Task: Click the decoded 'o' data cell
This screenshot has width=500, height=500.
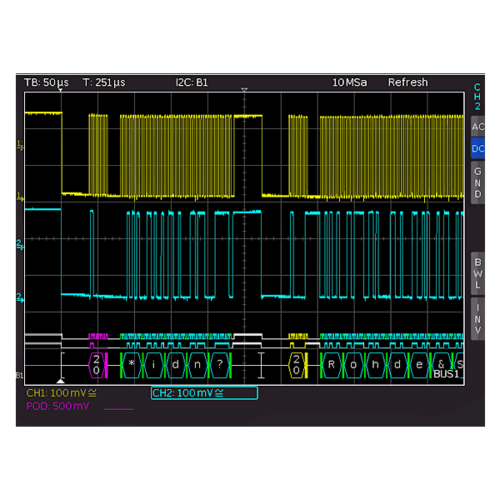Action: [353, 365]
